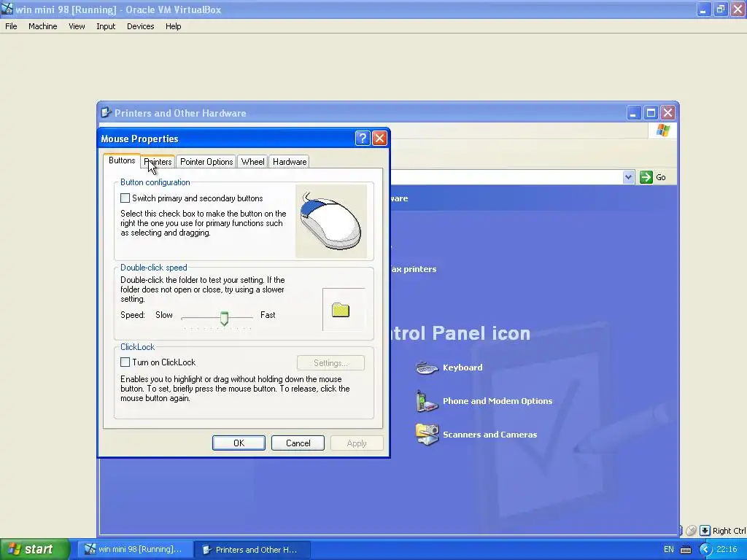Select the Wheel tab
This screenshot has width=747, height=560.
pyautogui.click(x=252, y=162)
